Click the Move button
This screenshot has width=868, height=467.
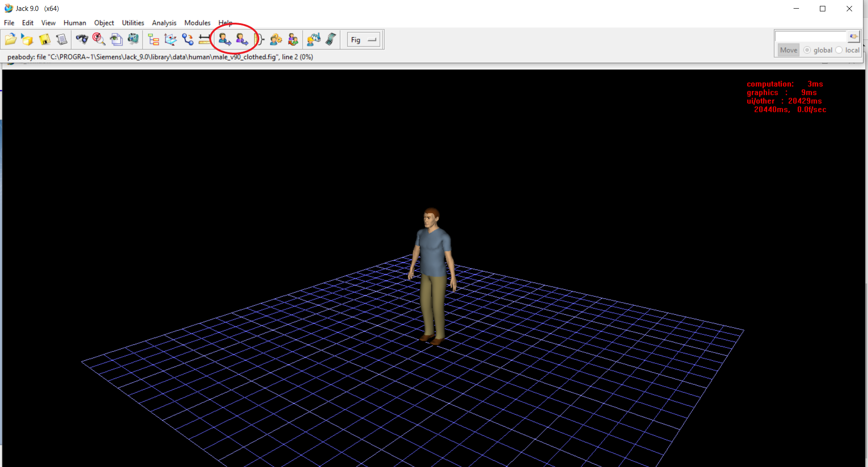point(789,50)
